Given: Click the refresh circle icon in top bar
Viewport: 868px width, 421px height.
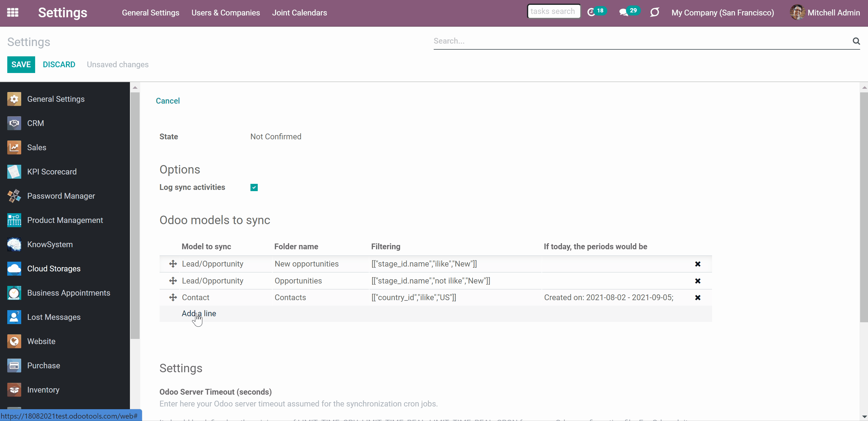Looking at the screenshot, I should click(x=655, y=12).
